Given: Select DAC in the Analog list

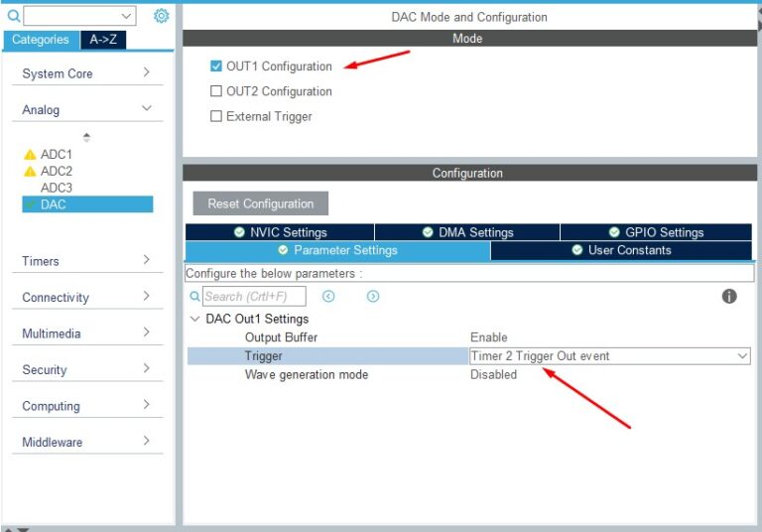Looking at the screenshot, I should pos(54,204).
